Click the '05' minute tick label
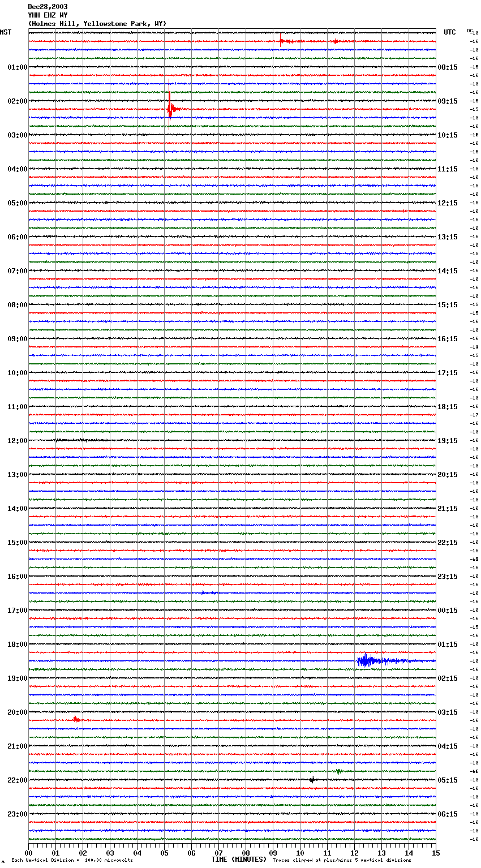The width and height of the screenshot is (481, 868). pyautogui.click(x=164, y=853)
